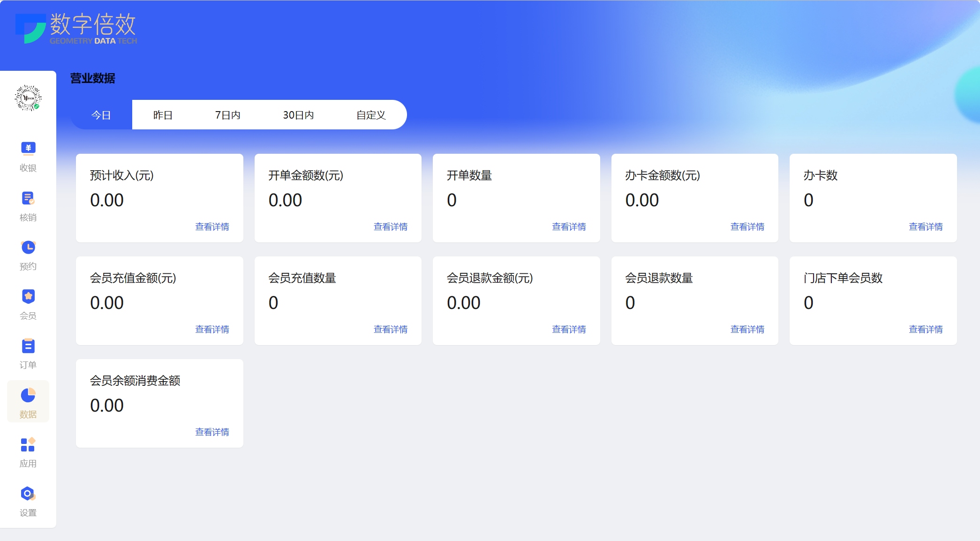The image size is (980, 541).
Task: Open the 收银 cashier icon
Action: [28, 148]
